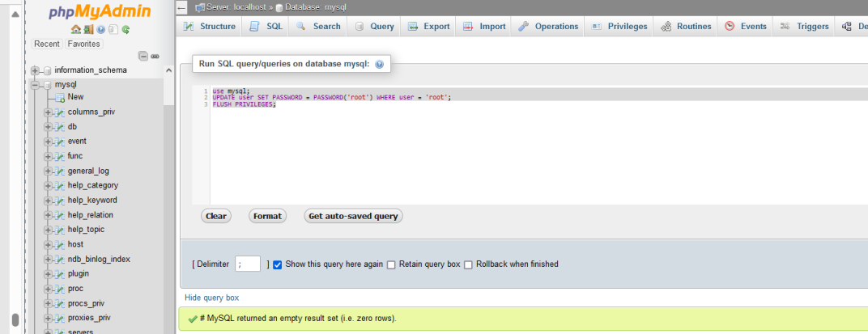The image size is (868, 334).
Task: Click the Routines tab's icon
Action: click(666, 27)
